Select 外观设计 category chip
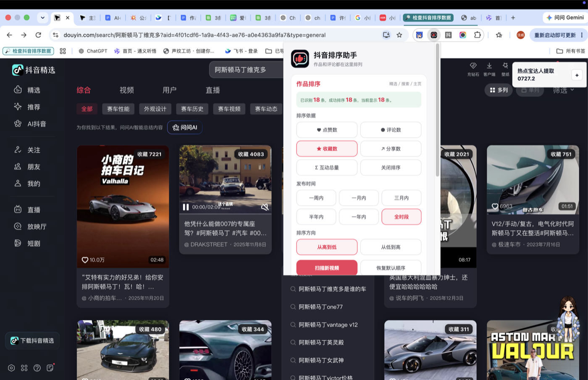Image resolution: width=588 pixels, height=380 pixels. coord(155,109)
